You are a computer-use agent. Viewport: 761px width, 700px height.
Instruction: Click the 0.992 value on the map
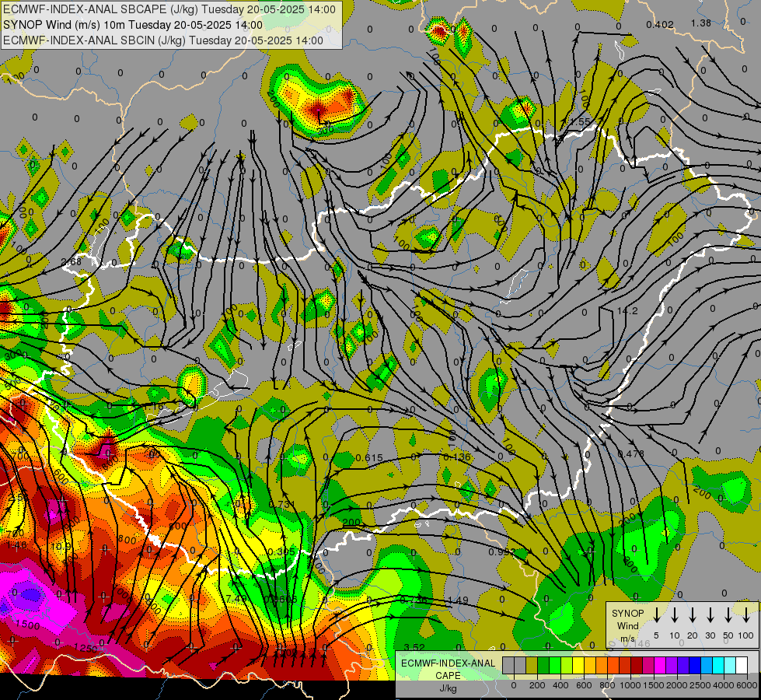[502, 552]
